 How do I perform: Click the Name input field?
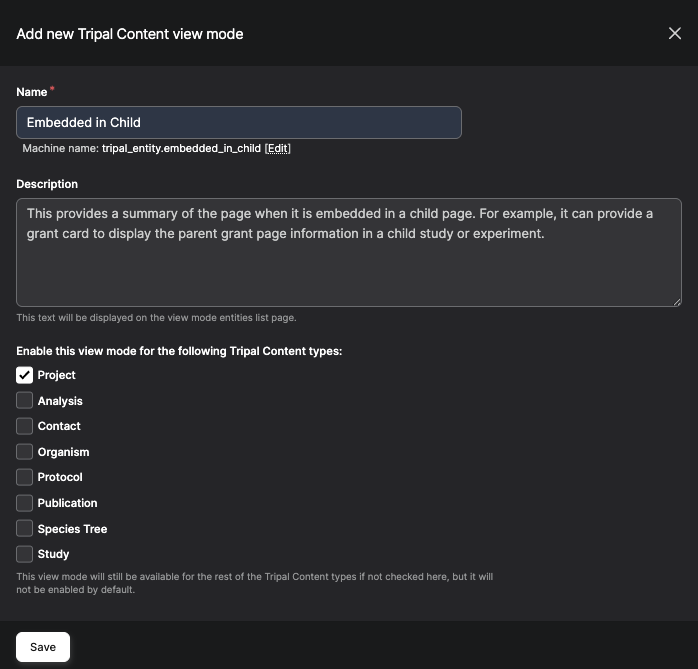point(239,122)
